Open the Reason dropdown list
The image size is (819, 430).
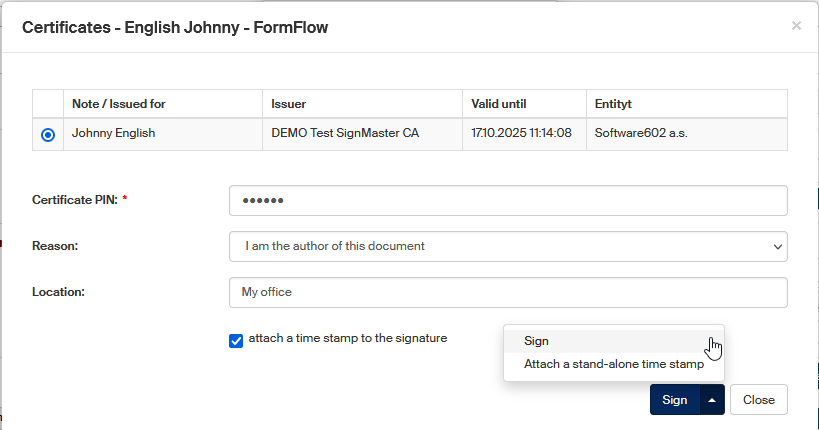[x=508, y=246]
